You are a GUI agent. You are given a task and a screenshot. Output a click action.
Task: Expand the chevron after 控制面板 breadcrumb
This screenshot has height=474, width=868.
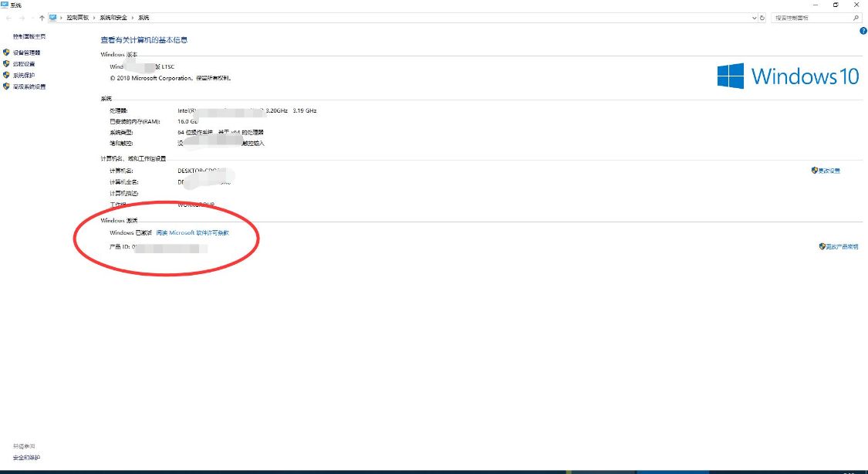(94, 18)
